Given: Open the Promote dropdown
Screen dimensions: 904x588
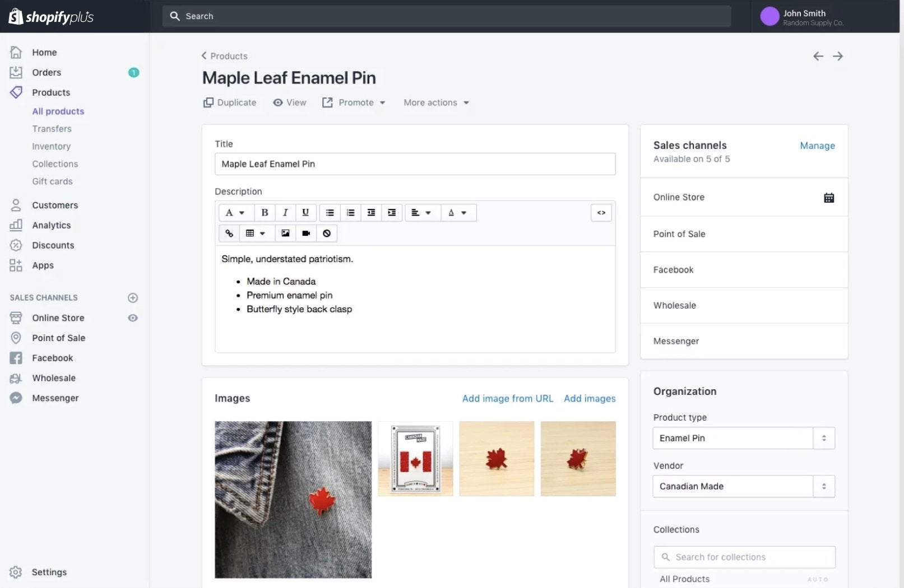Looking at the screenshot, I should (354, 103).
